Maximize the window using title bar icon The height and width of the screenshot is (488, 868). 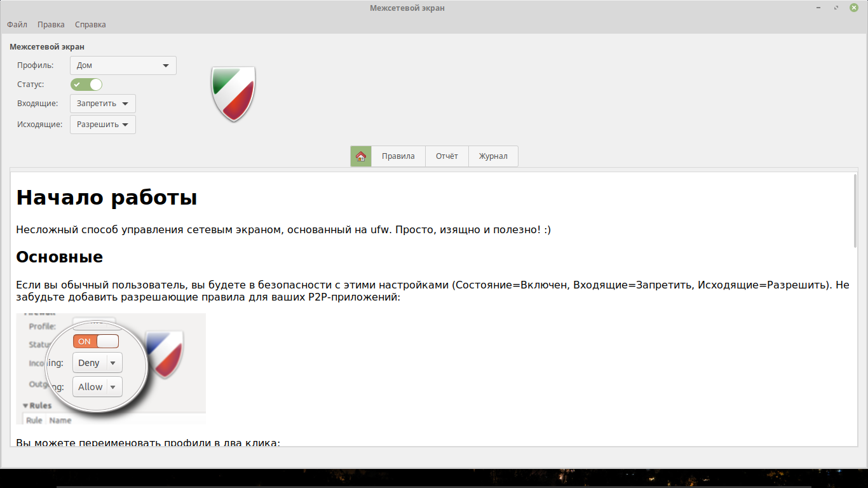point(836,8)
